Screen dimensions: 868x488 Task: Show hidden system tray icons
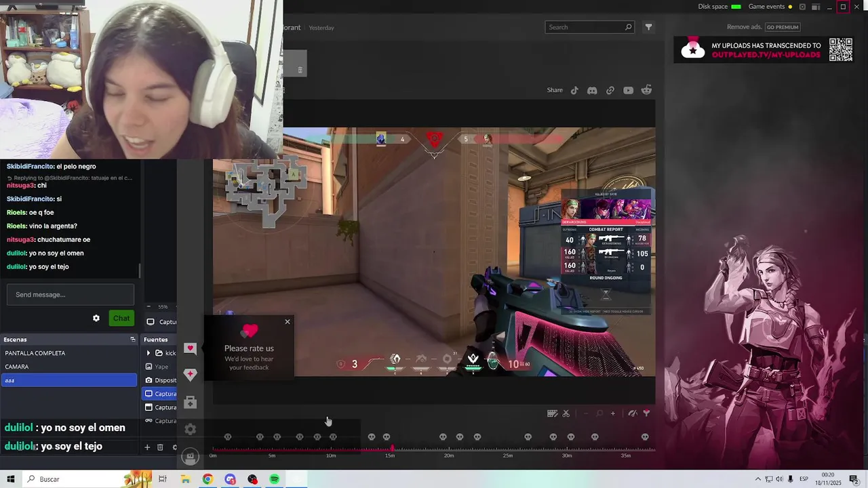click(757, 479)
